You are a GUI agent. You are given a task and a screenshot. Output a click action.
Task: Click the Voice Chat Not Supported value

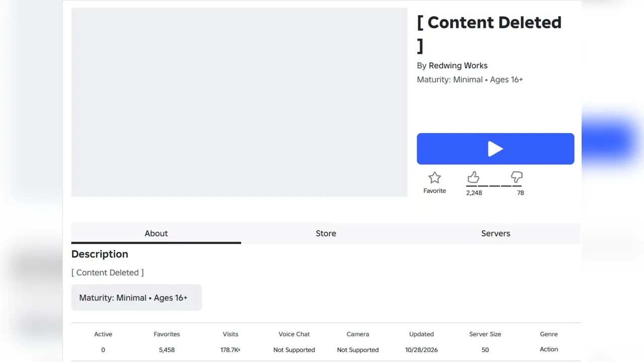294,350
